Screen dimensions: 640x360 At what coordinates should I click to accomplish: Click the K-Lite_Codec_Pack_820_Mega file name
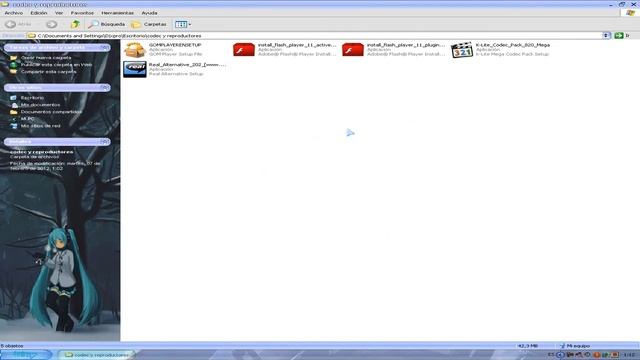coord(513,45)
